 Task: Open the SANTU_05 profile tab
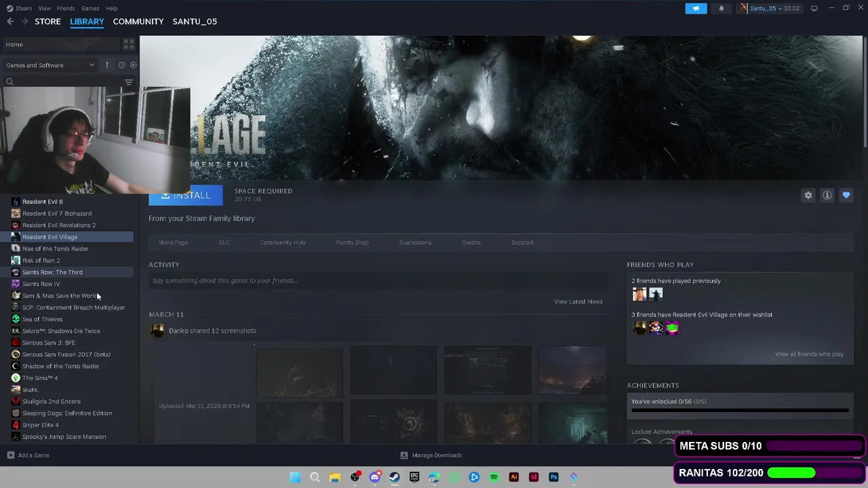(x=195, y=22)
